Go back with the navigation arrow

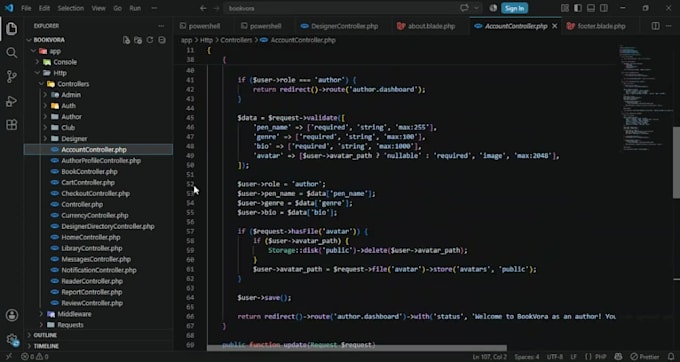(203, 8)
